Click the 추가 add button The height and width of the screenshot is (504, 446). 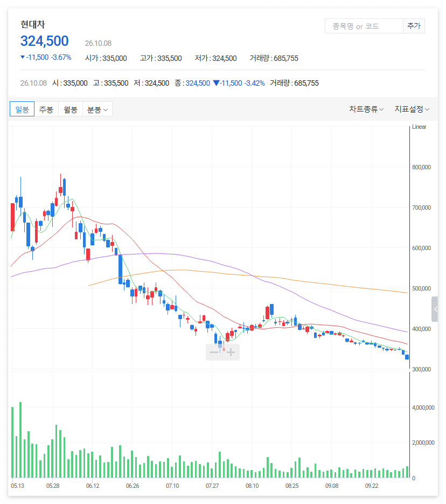[x=414, y=26]
